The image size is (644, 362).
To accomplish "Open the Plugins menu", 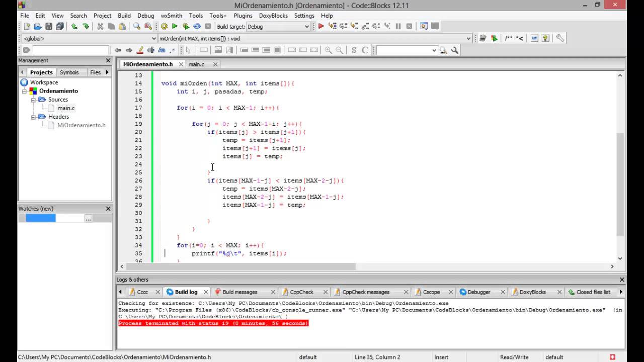I will [243, 16].
